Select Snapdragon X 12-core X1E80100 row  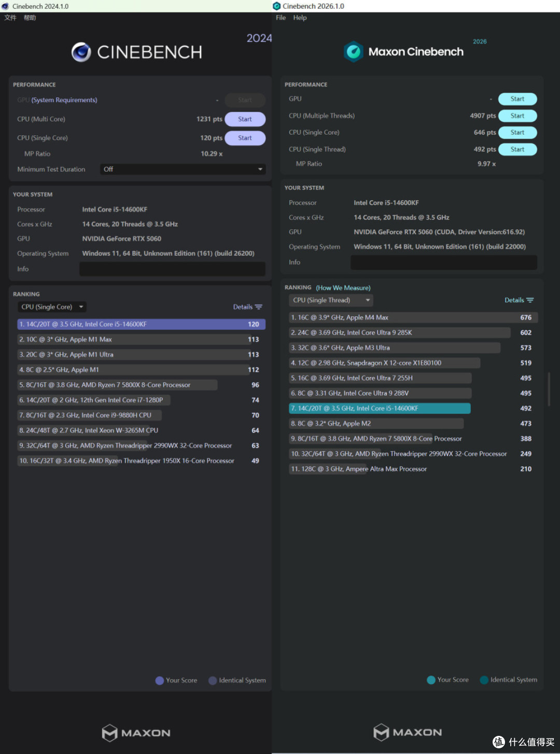point(413,363)
